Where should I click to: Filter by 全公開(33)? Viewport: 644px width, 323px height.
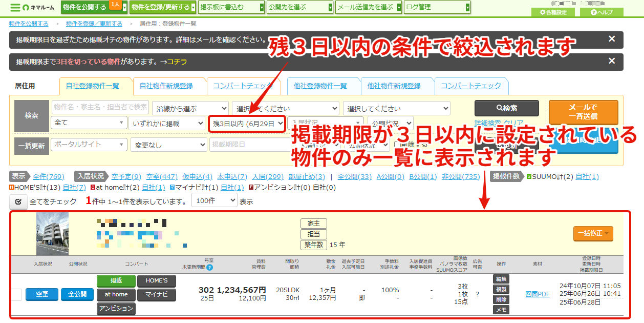[x=355, y=177]
